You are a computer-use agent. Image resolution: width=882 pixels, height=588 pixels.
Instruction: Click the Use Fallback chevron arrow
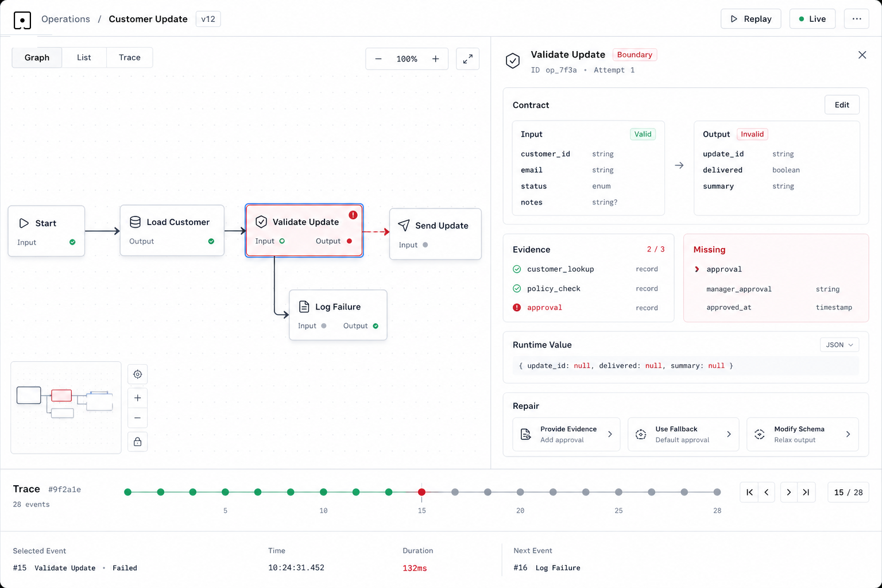click(x=729, y=434)
